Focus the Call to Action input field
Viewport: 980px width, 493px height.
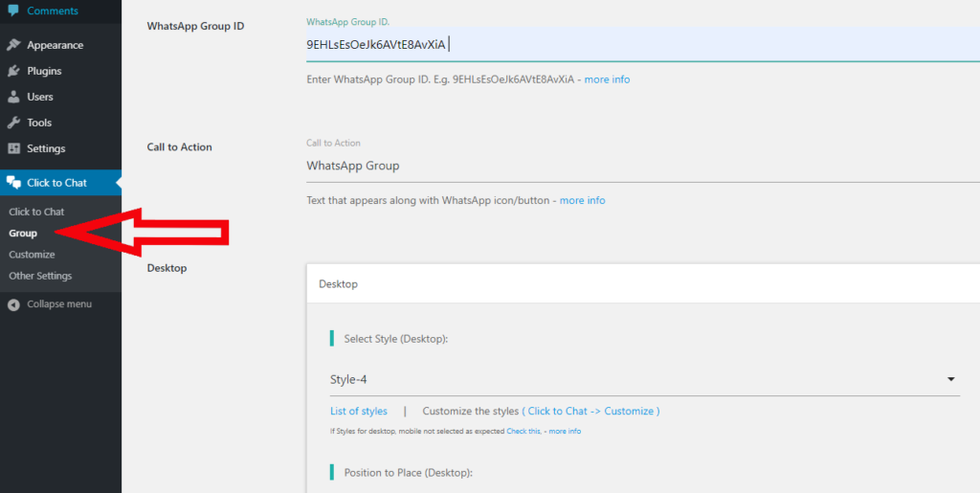[x=643, y=167]
